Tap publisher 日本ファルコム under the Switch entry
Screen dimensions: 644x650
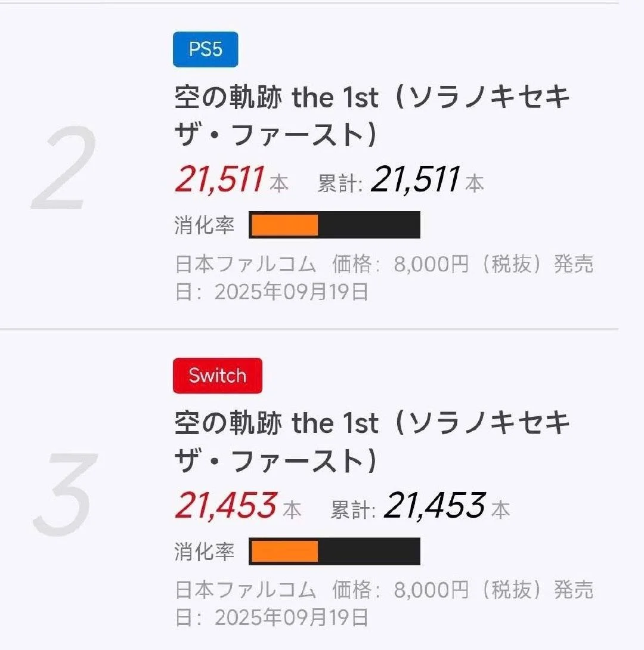(x=245, y=590)
